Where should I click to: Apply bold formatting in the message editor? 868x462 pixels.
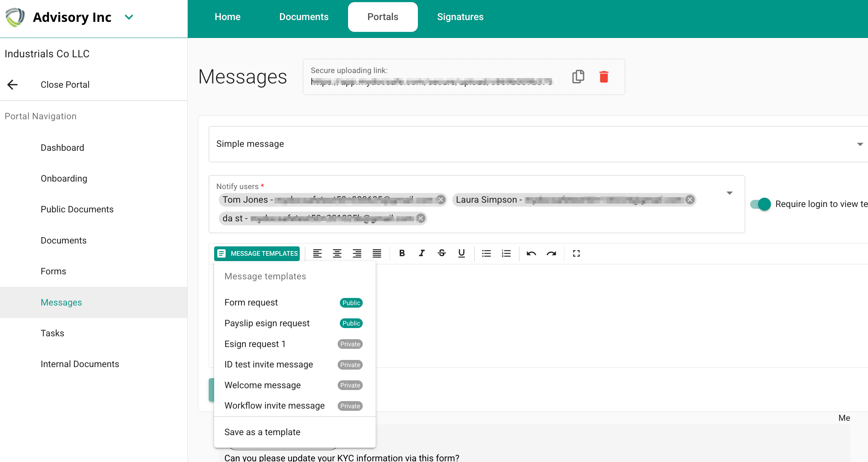[x=402, y=253]
